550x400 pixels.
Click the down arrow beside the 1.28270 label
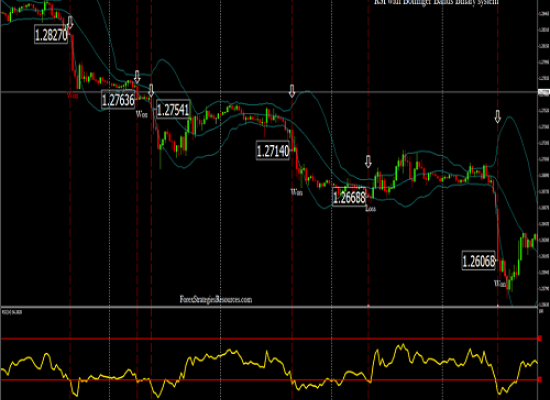tap(70, 22)
